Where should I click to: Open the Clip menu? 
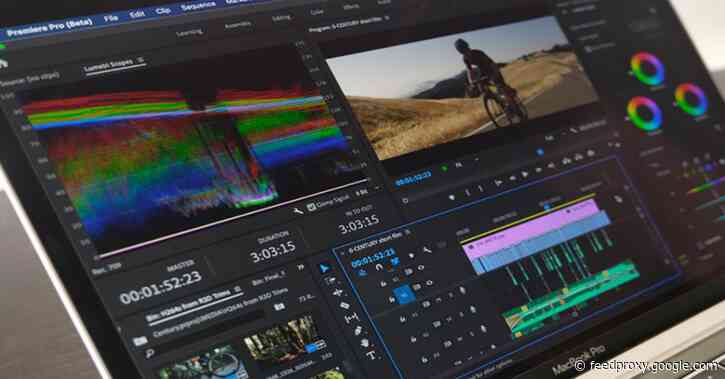(163, 10)
